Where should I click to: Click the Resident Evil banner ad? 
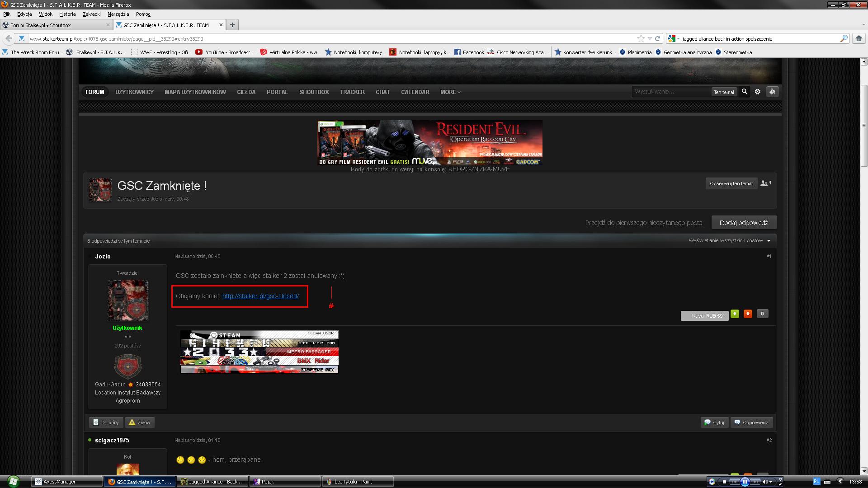(x=430, y=143)
